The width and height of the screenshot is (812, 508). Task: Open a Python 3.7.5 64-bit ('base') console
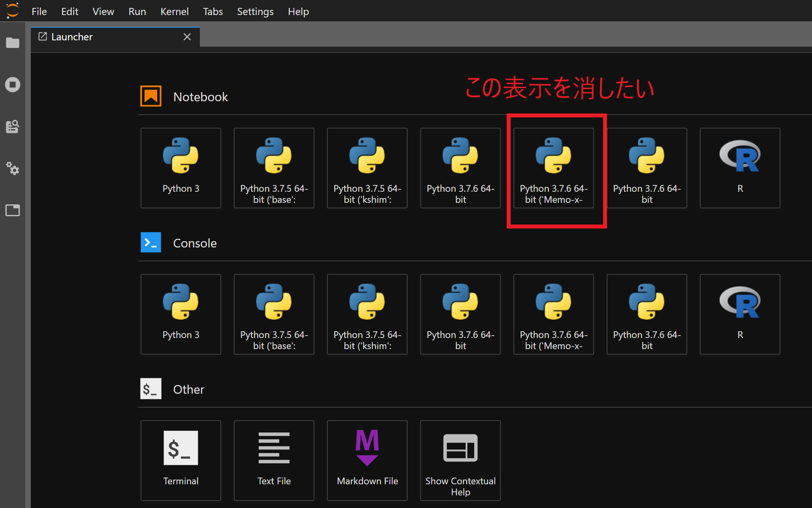pyautogui.click(x=274, y=314)
